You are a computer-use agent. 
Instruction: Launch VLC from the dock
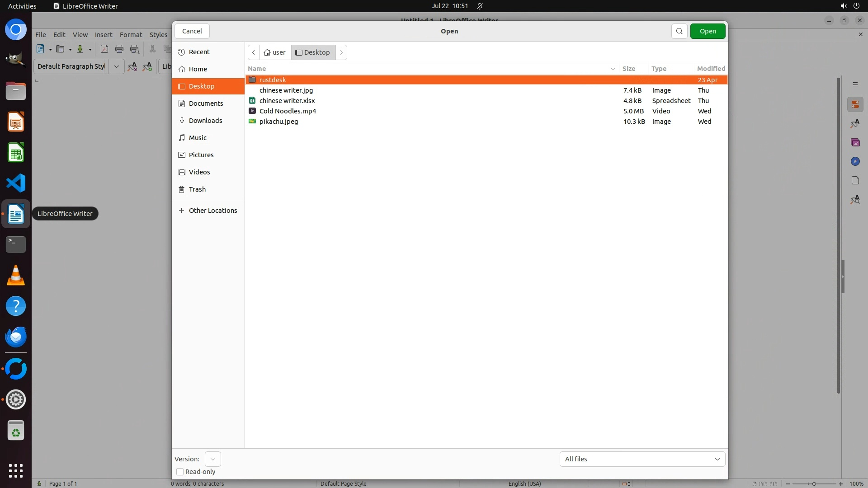click(x=16, y=275)
